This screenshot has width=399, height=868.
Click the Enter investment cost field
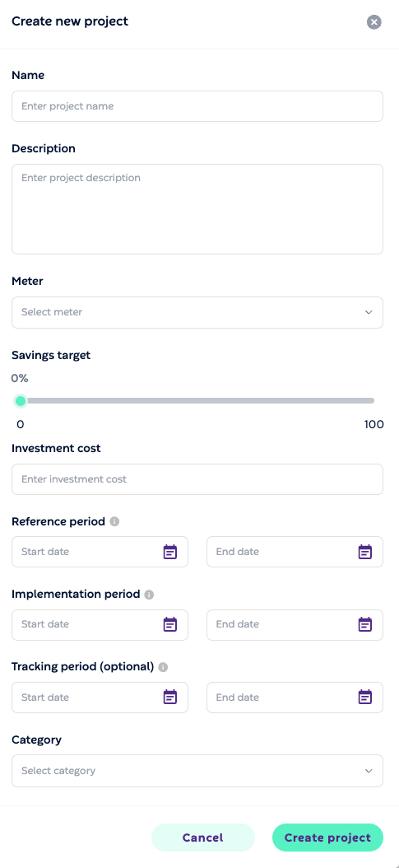[x=197, y=479]
